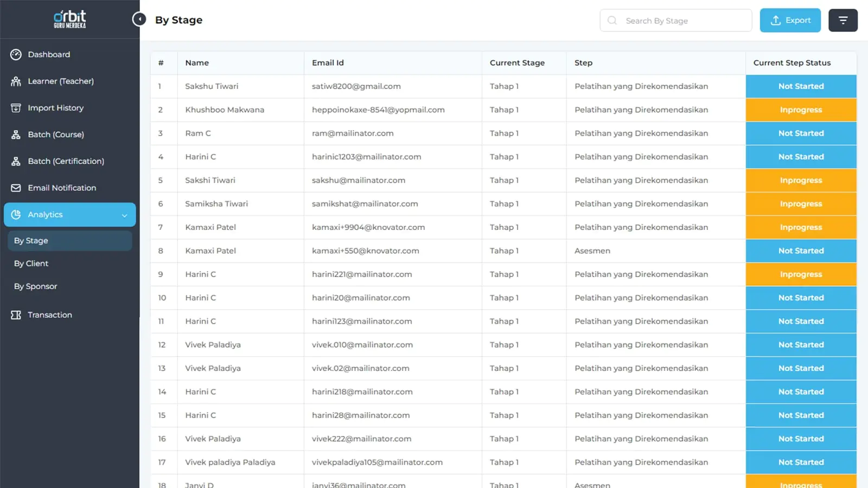Click the Transaction icon in sidebar

click(x=16, y=315)
